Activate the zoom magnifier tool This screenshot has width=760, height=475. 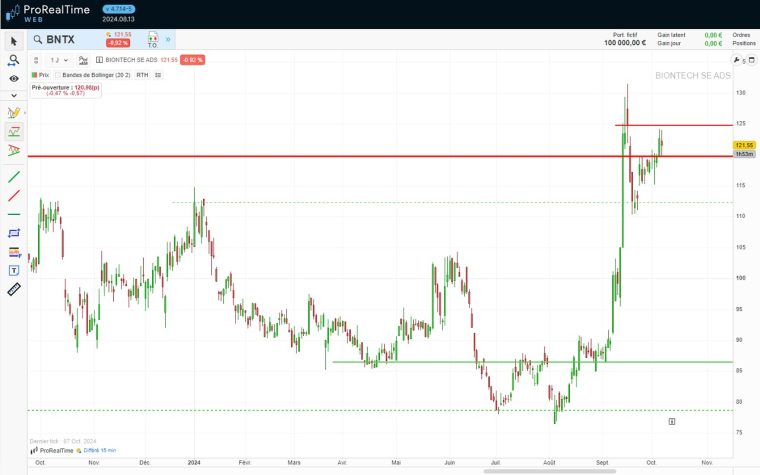(14, 60)
